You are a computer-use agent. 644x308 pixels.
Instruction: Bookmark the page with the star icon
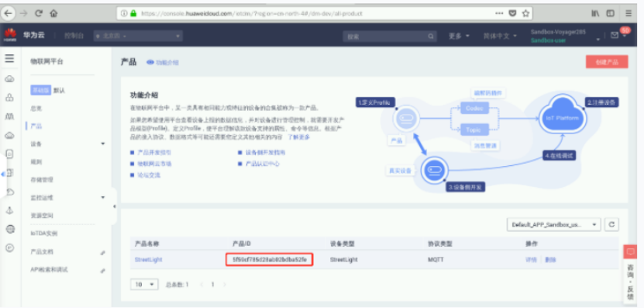[525, 13]
